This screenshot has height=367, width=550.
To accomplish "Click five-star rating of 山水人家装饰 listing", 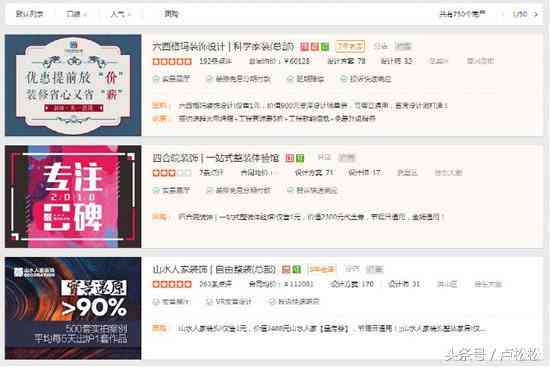I will (172, 284).
